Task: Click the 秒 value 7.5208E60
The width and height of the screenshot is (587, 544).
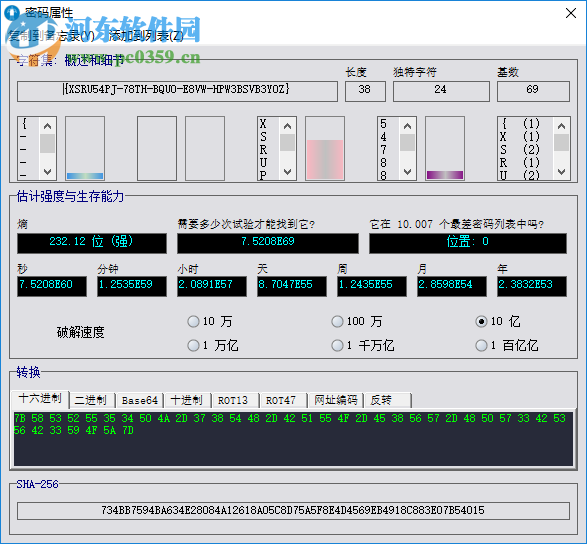Action: [x=52, y=286]
